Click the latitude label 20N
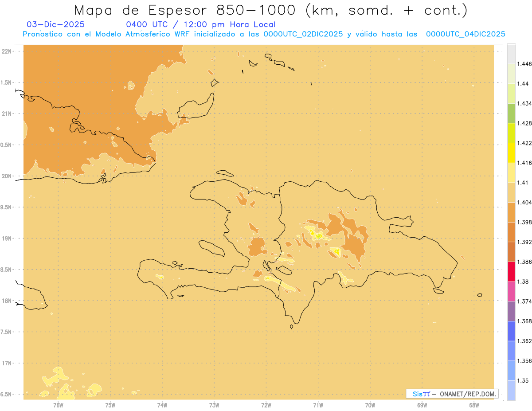The width and height of the screenshot is (532, 411). (7, 176)
